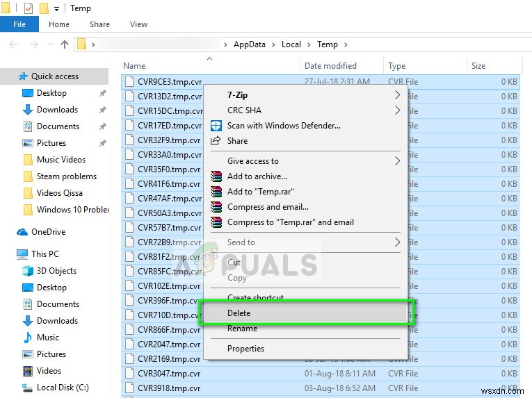This screenshot has height=398, width=532.
Task: Click the Back navigation arrow
Action: coord(13,44)
